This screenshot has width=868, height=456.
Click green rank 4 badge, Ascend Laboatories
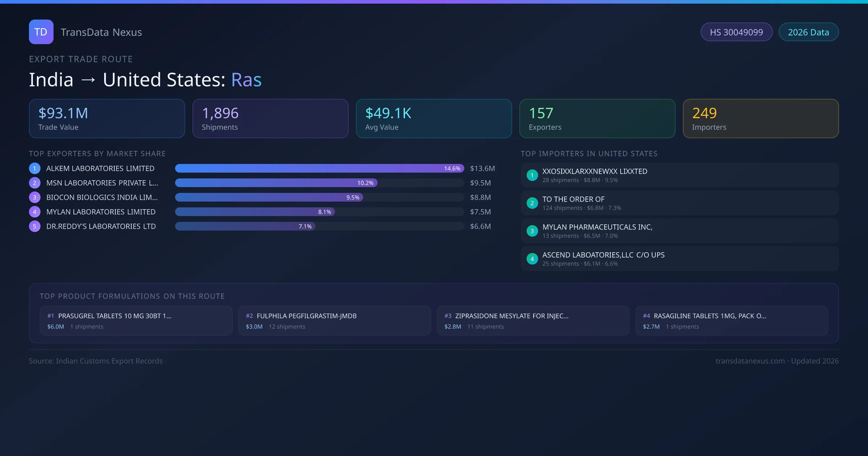[x=532, y=259]
